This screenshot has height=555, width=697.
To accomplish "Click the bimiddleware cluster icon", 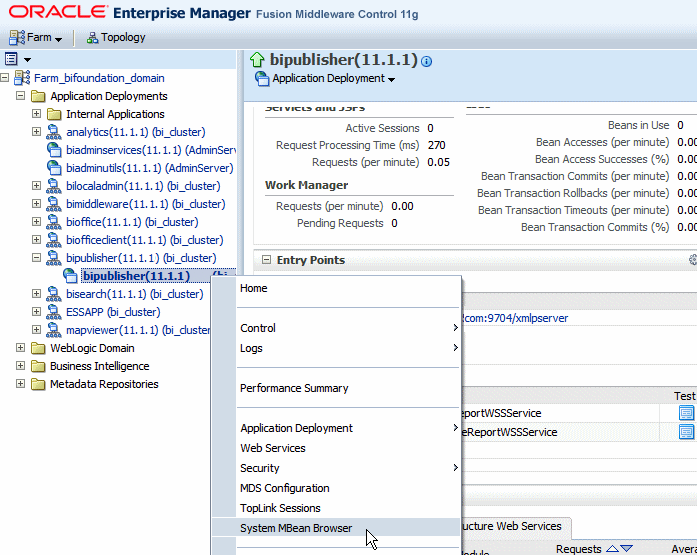I will pyautogui.click(x=54, y=204).
